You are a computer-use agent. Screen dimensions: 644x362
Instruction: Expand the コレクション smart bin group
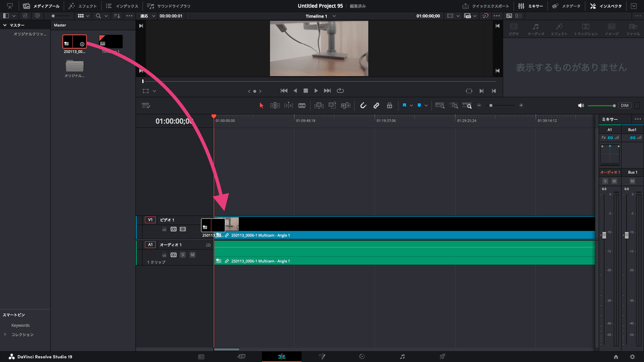tap(5, 335)
